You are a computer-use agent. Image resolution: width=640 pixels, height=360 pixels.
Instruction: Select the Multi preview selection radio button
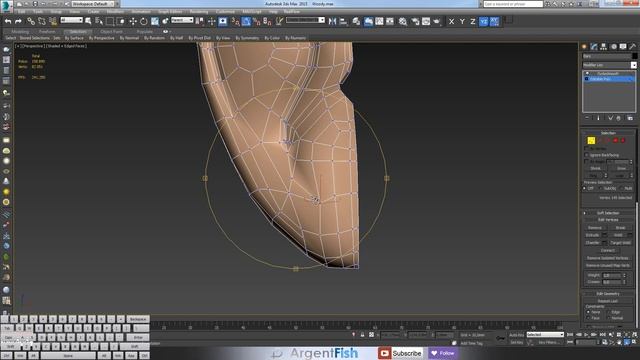point(621,189)
